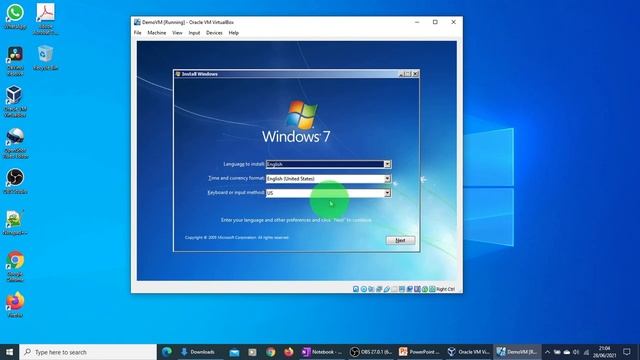Click the OneDrive cloud tray icon
The height and width of the screenshot is (360, 640).
(x=567, y=352)
